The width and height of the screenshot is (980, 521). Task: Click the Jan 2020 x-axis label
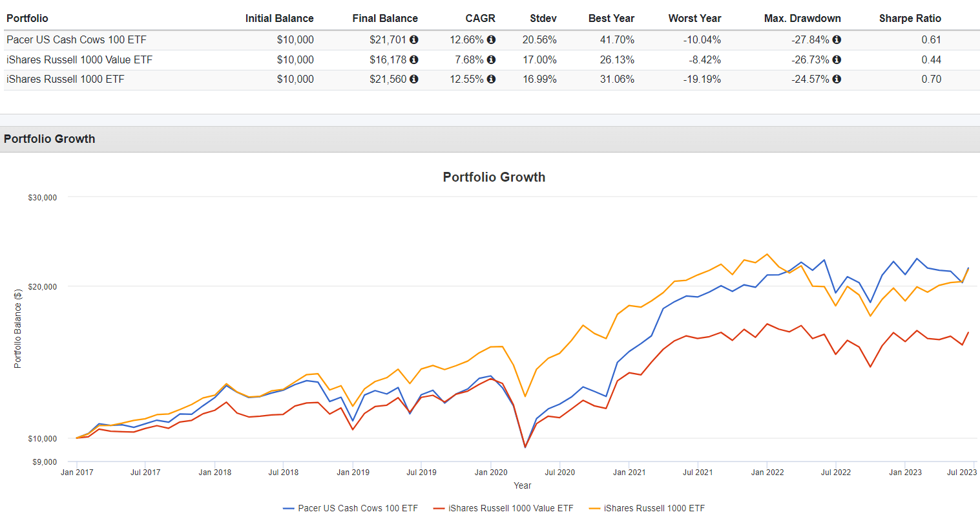[491, 473]
